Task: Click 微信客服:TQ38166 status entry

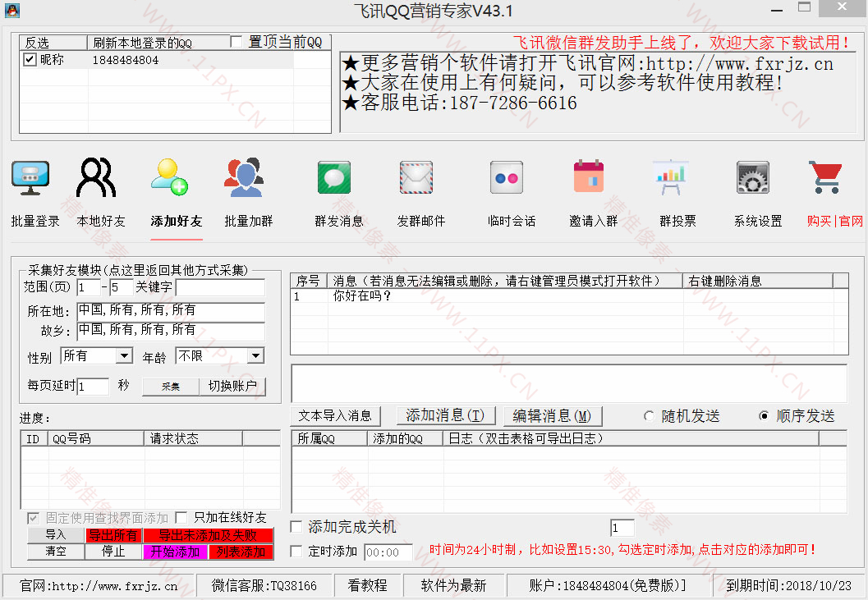Action: coord(264,585)
